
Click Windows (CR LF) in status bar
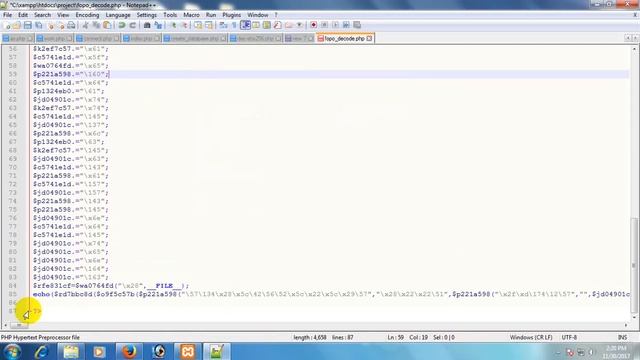pos(531,338)
